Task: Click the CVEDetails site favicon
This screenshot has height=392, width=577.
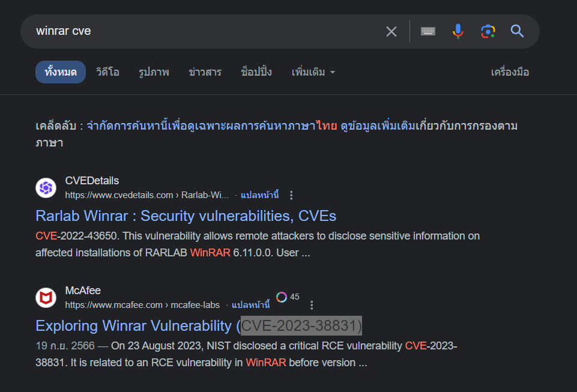Action: (x=46, y=188)
